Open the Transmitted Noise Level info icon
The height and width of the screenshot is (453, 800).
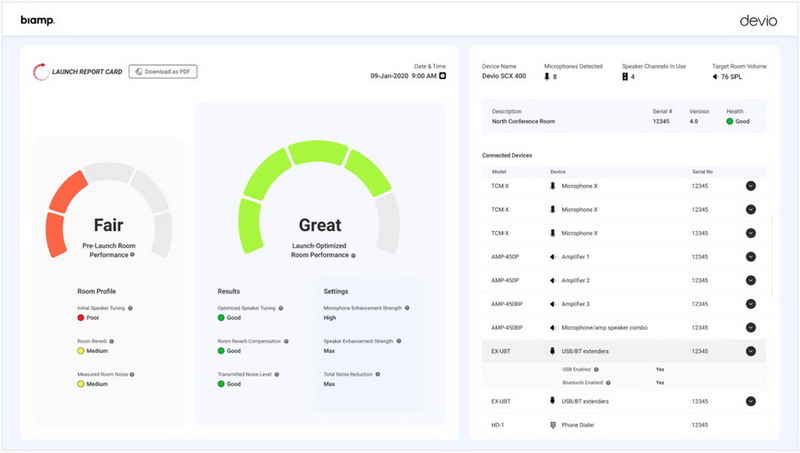(x=277, y=374)
